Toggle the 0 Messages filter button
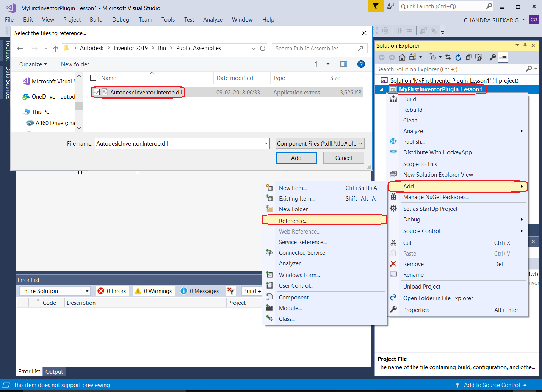542x392 pixels. coord(200,291)
